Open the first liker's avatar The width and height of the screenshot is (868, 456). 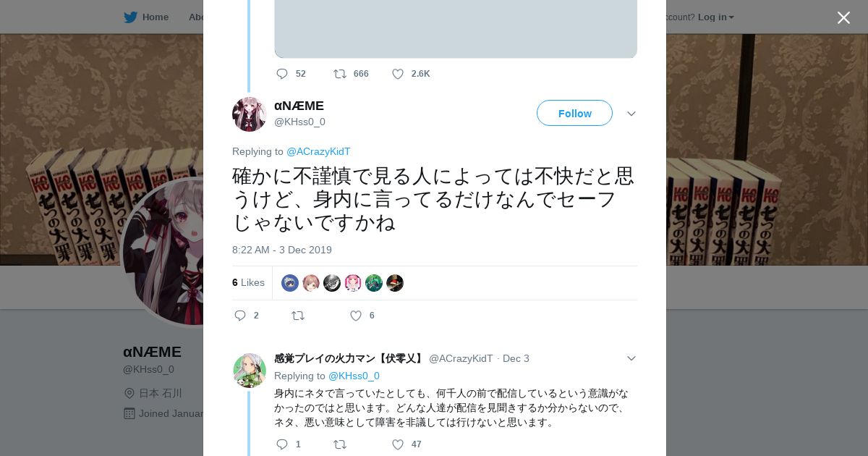pyautogui.click(x=290, y=283)
